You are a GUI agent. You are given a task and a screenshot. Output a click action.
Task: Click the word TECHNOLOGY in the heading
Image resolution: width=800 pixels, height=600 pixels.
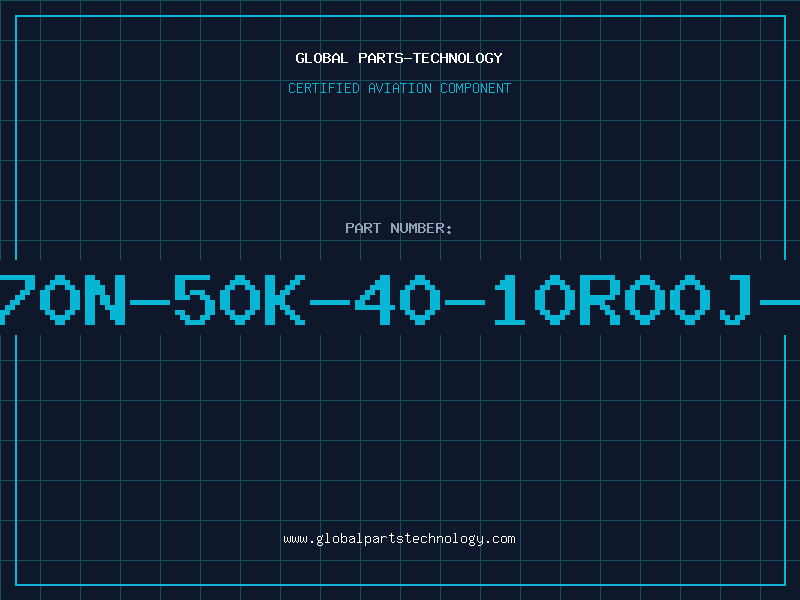[458, 58]
